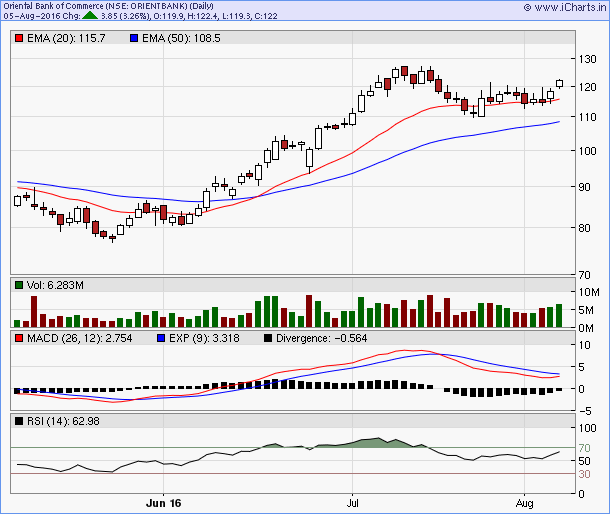Click the green 70 RSI overbought label

(x=585, y=448)
